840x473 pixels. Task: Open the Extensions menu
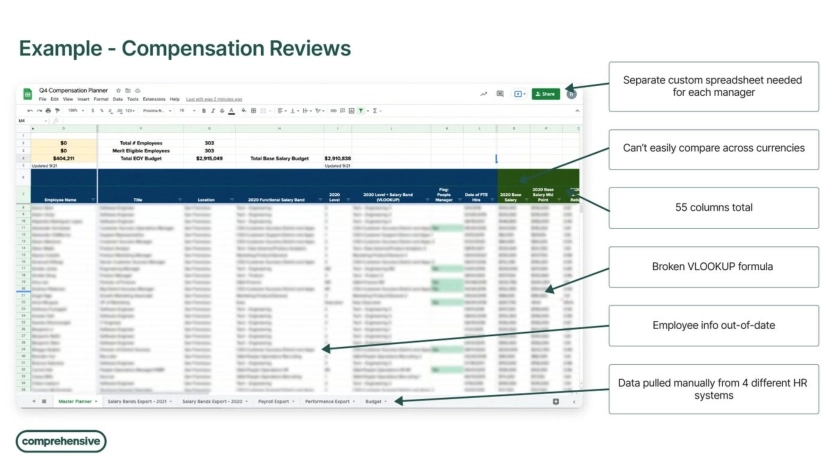154,100
